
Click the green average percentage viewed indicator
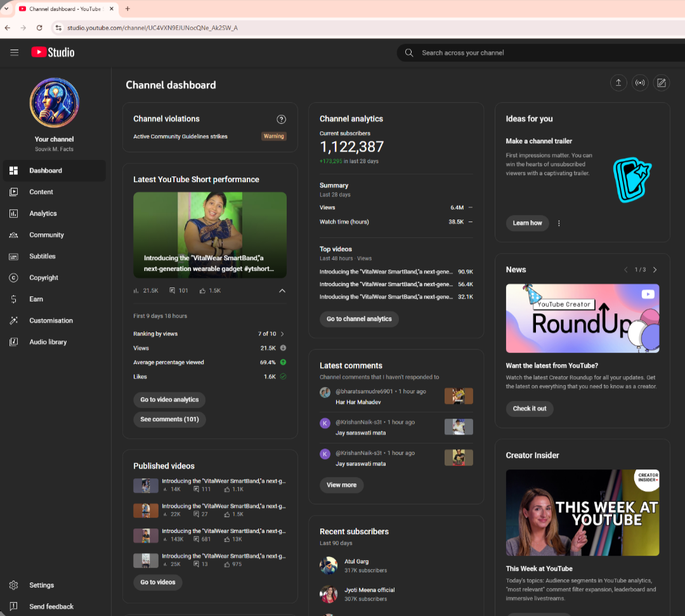[x=283, y=362]
